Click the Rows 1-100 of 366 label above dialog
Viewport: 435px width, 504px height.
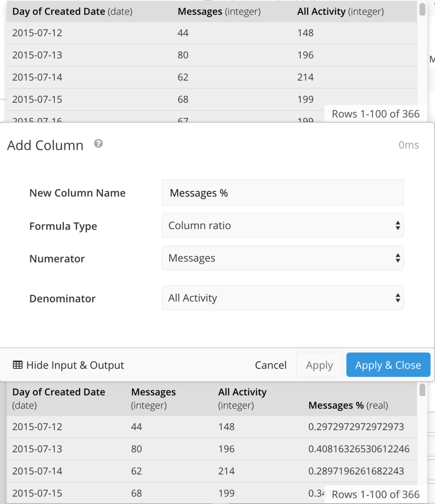pos(375,114)
